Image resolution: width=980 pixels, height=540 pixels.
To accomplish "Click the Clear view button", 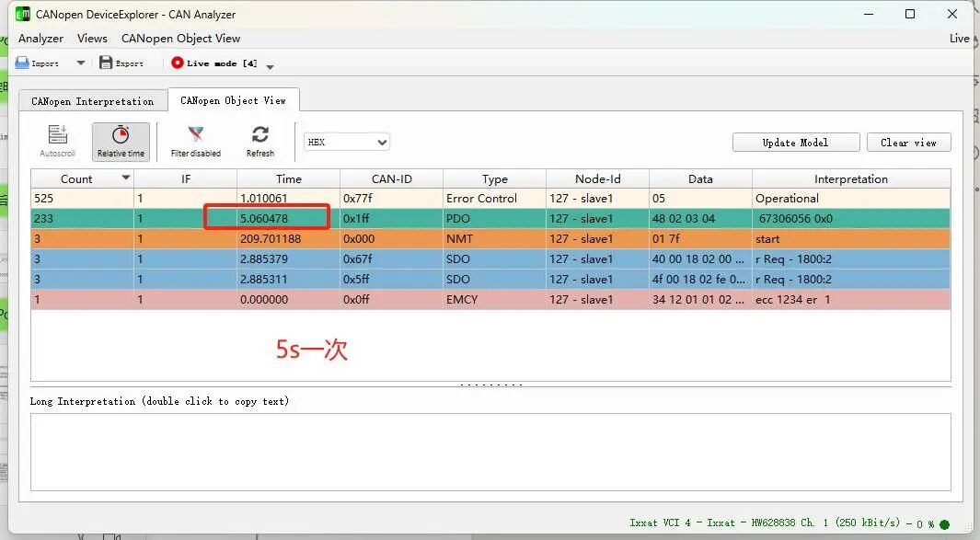I will [x=909, y=143].
